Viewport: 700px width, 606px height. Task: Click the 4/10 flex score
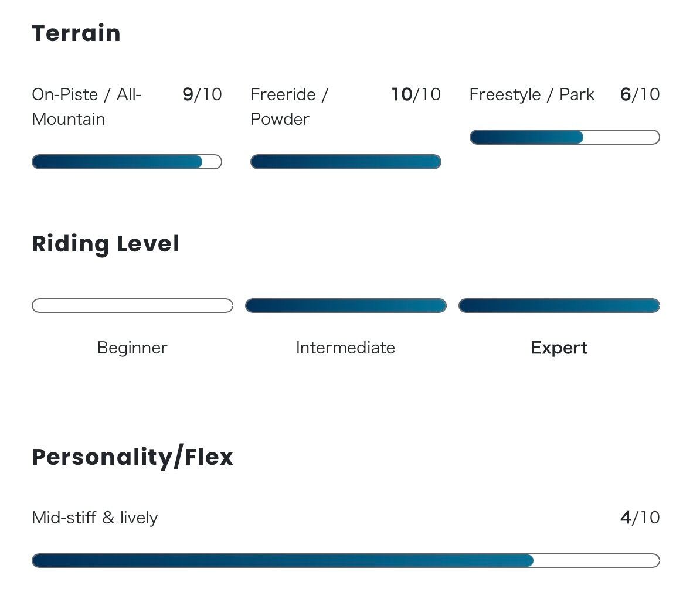(x=640, y=518)
